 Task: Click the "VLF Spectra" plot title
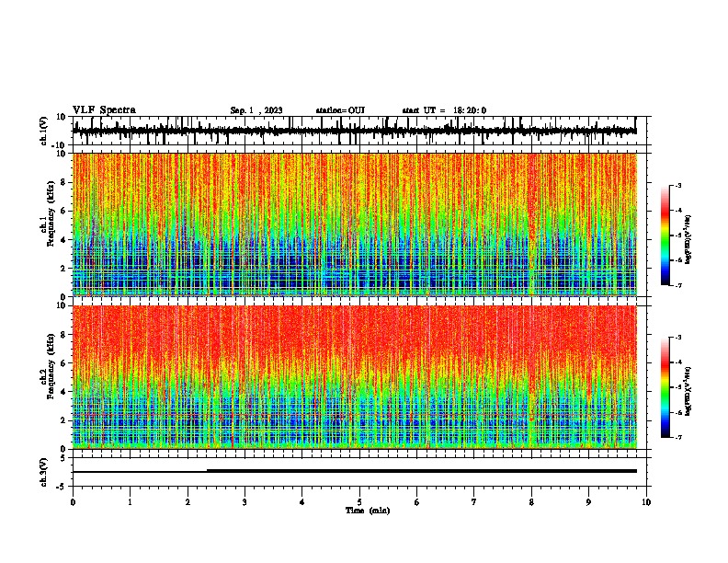click(x=104, y=110)
